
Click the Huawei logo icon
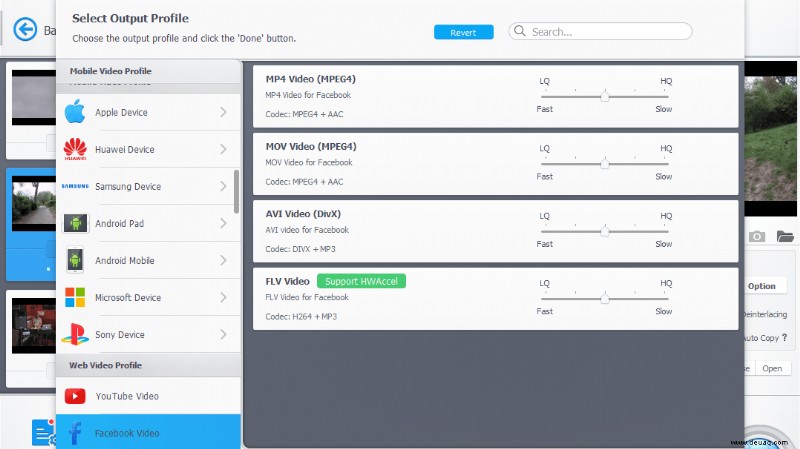75,149
